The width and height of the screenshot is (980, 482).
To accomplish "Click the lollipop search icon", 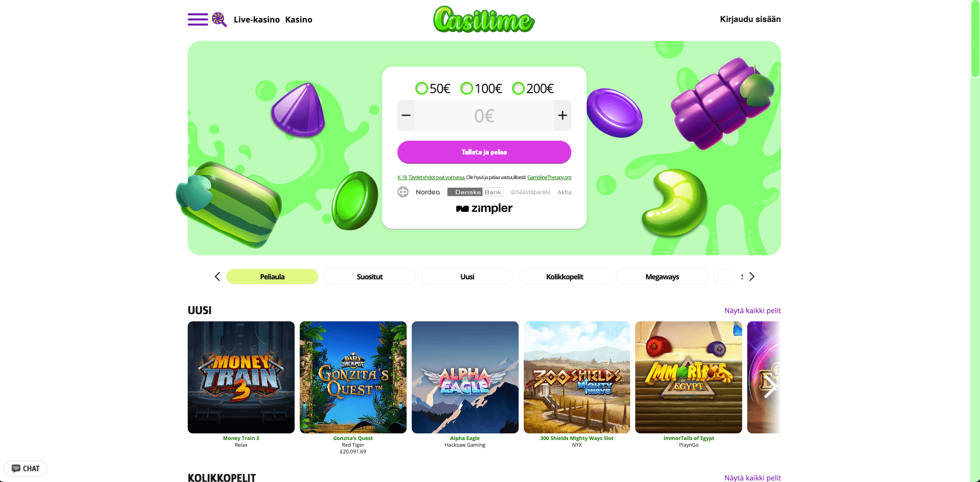I will [219, 19].
